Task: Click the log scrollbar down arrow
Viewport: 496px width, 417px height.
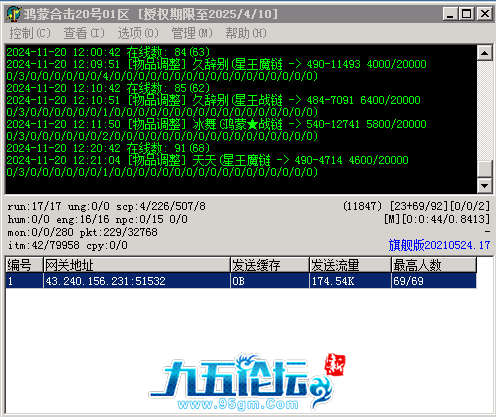Action: [x=485, y=185]
